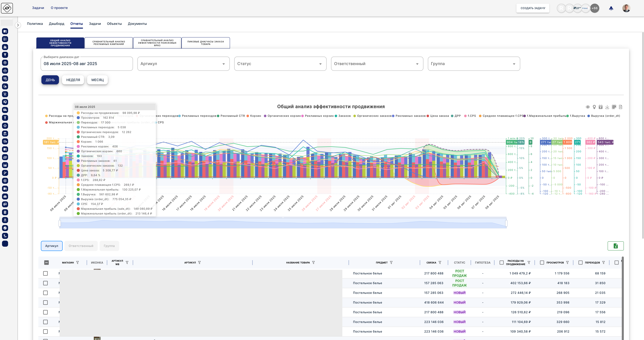Group table by Ответственный
This screenshot has width=644, height=340.
[81, 246]
